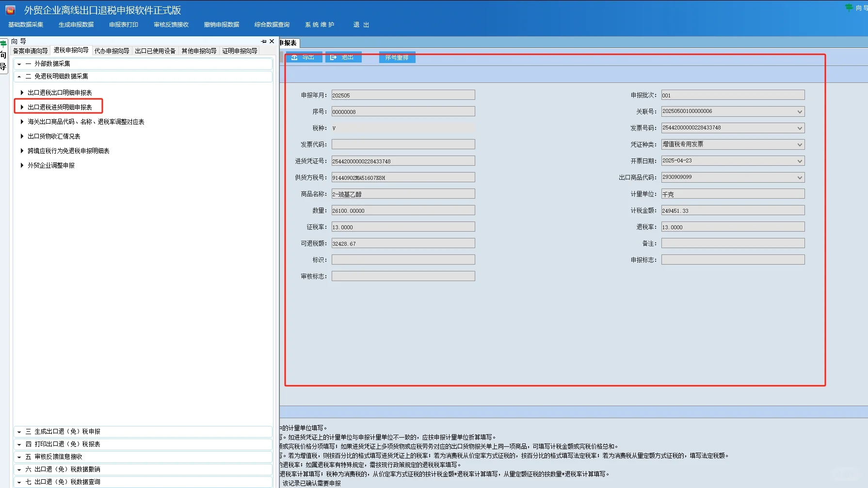The width and height of the screenshot is (868, 488).
Task: Open the 申报表打印 menu
Action: (124, 25)
